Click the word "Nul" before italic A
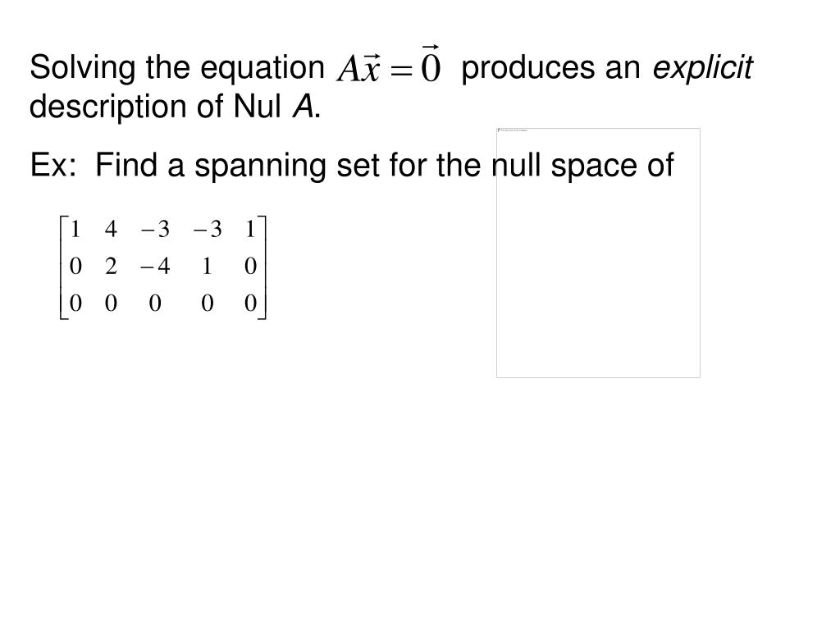 (257, 106)
